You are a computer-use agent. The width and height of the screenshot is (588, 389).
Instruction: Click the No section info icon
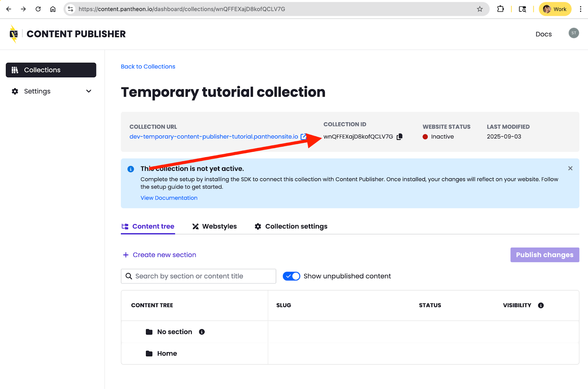pos(202,332)
